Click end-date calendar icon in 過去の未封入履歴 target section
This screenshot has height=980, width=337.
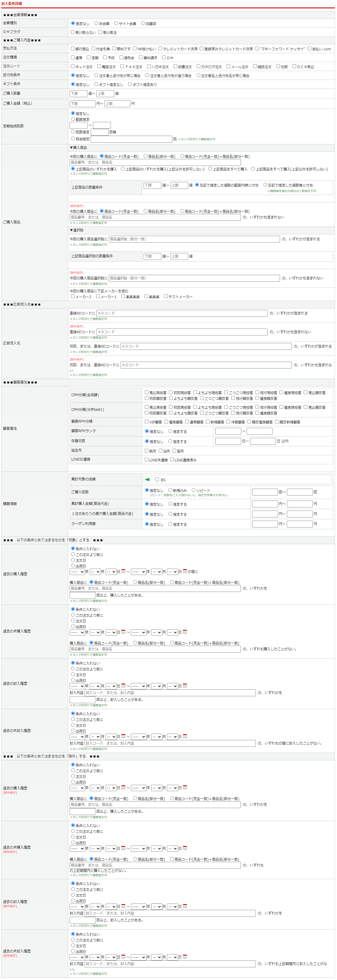185,736
